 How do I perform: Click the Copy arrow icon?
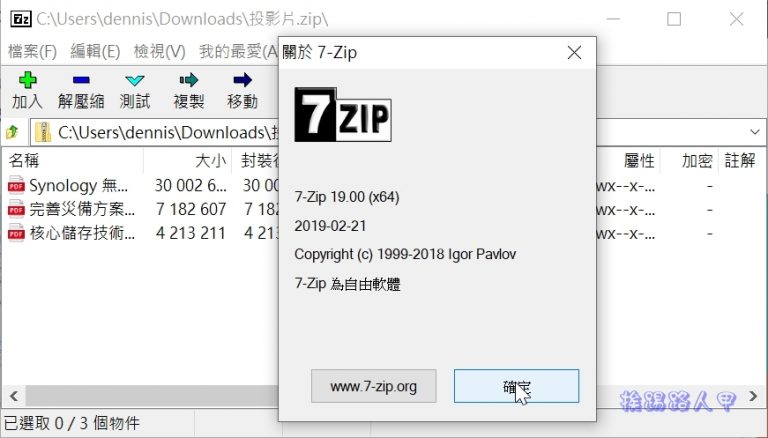(x=188, y=80)
